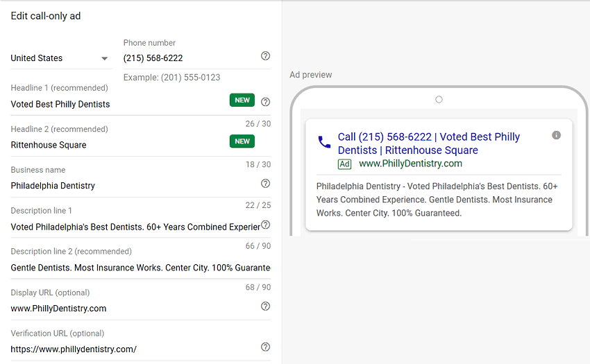
Task: Click Headline 1 field Voted Best Philly Dentists
Action: point(119,104)
